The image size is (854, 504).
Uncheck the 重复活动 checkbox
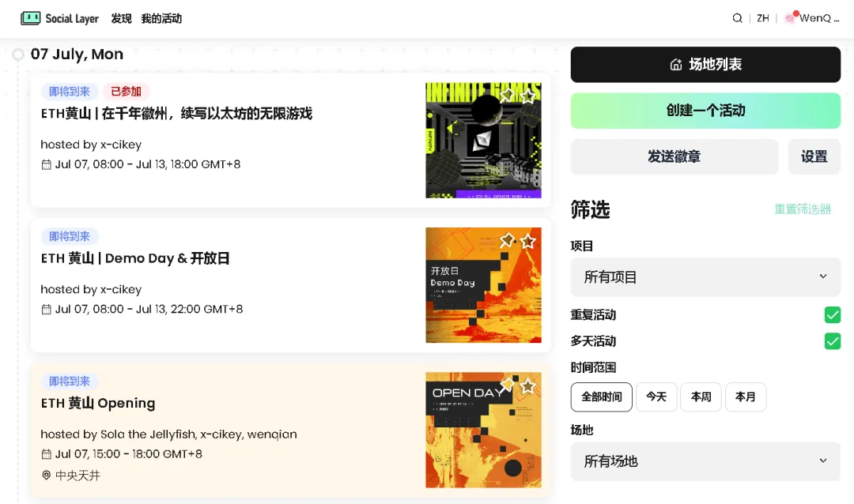832,314
